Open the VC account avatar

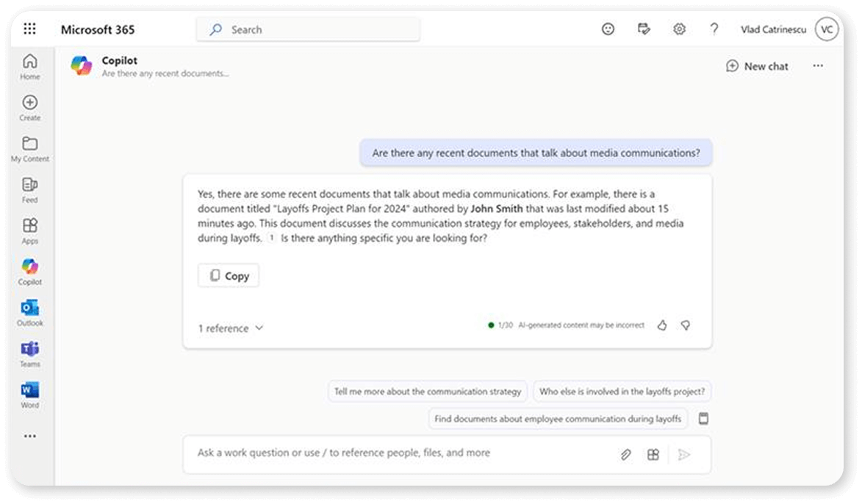[826, 29]
